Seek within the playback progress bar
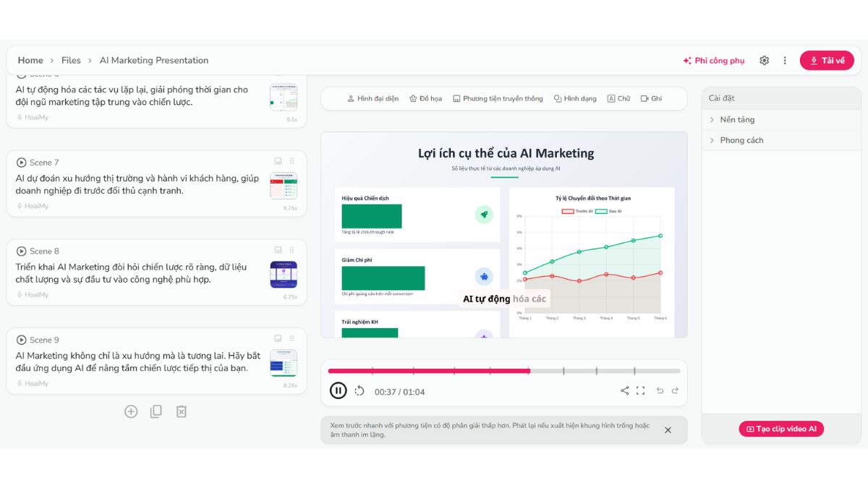 tap(504, 371)
